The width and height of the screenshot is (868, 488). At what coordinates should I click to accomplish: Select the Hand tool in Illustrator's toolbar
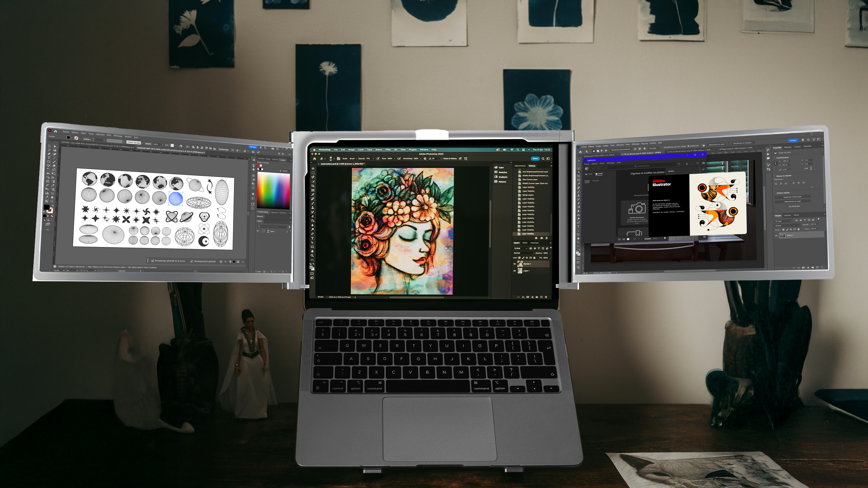click(52, 197)
